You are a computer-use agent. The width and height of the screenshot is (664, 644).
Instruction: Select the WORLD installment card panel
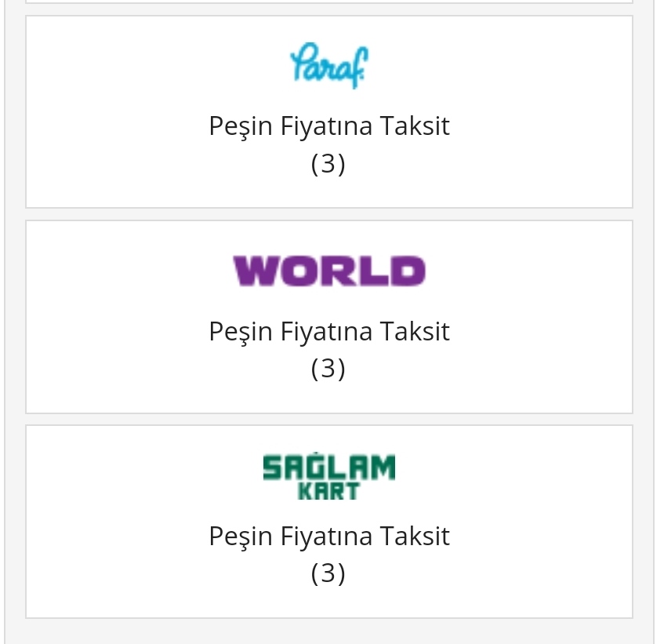329,317
